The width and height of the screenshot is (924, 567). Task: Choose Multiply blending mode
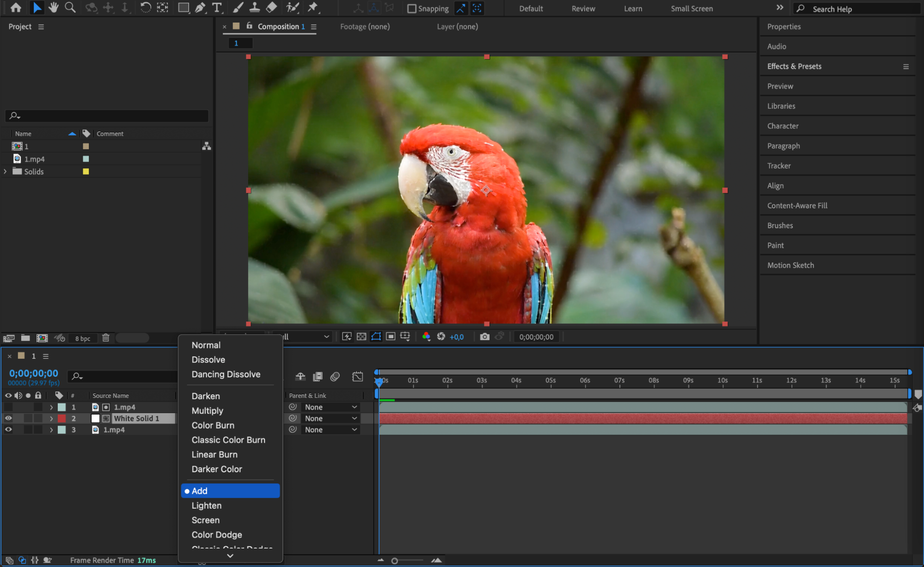point(207,411)
